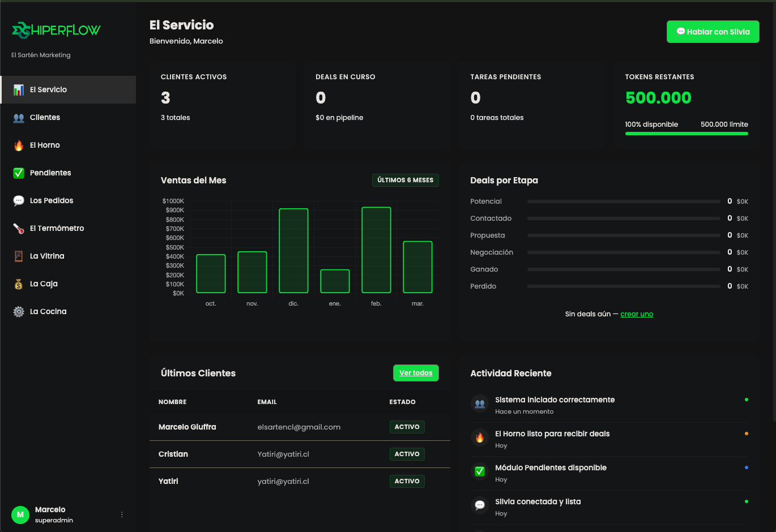
Task: Click the Cristian client name
Action: pos(173,454)
